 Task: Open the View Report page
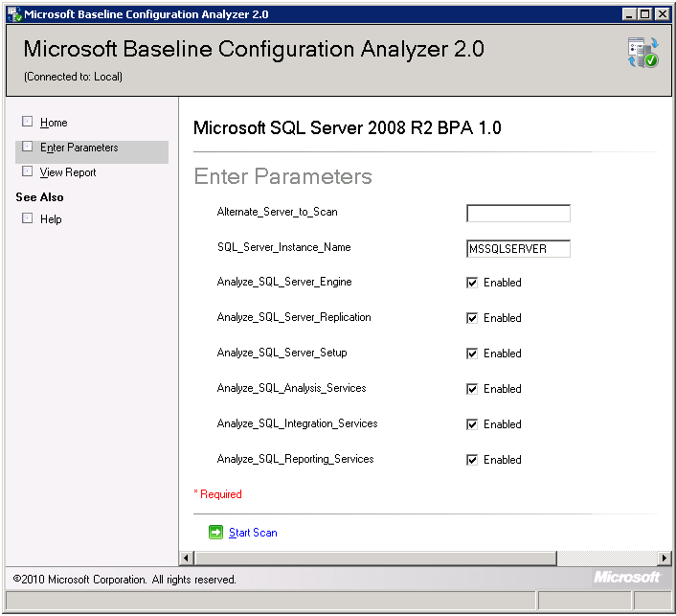tap(68, 172)
